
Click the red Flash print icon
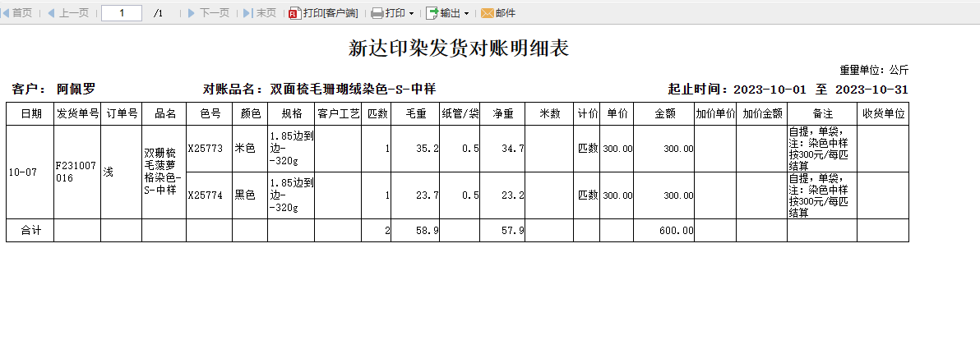pyautogui.click(x=295, y=13)
